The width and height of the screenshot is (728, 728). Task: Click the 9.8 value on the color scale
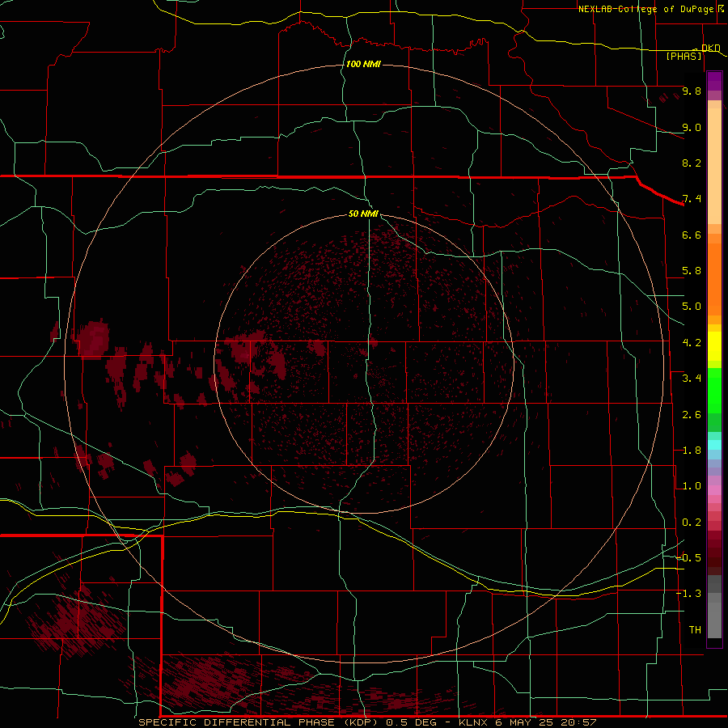692,91
